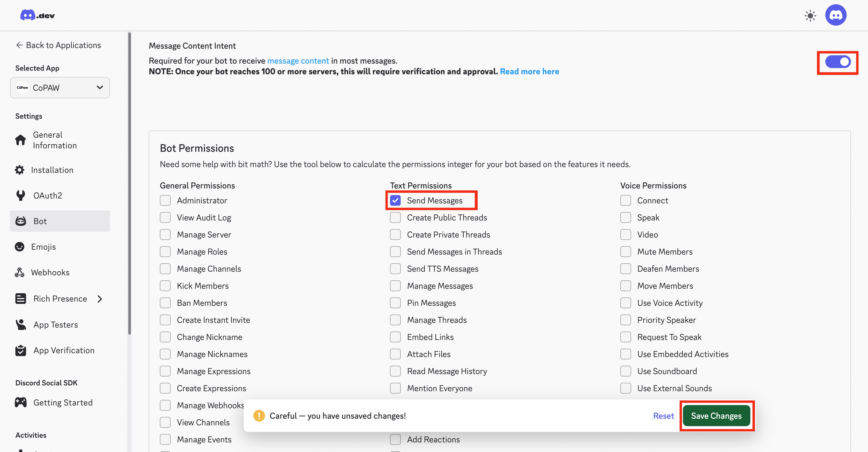
Task: Select App Testers in the sidebar
Action: (20, 324)
